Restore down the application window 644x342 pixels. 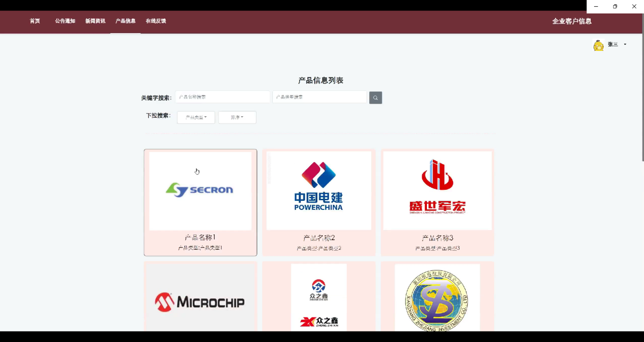[x=615, y=6]
